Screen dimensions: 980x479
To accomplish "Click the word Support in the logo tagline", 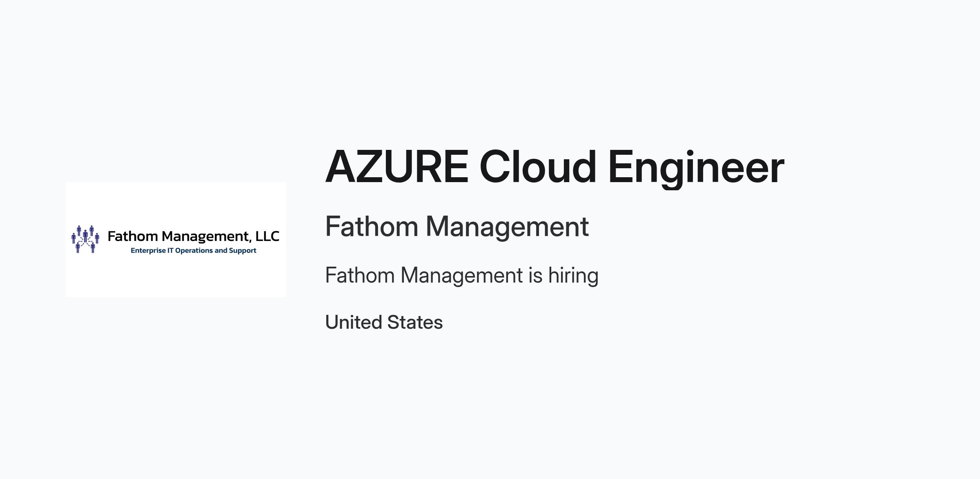I will (x=243, y=251).
